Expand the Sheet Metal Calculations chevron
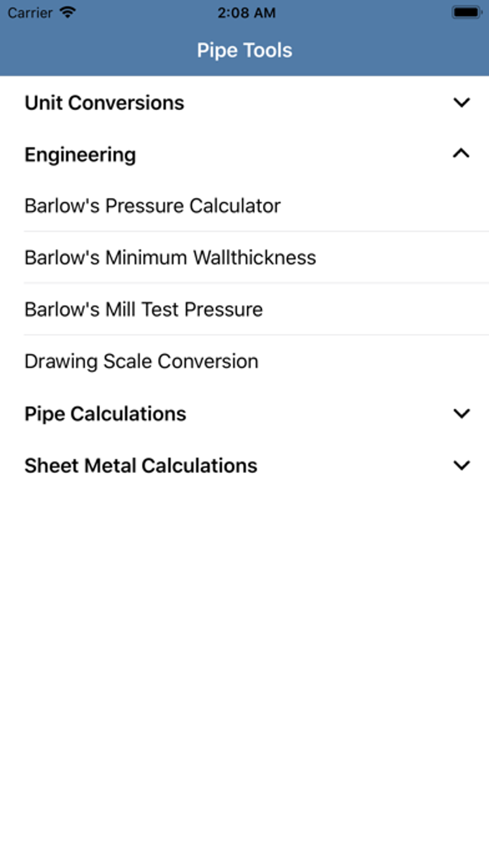 point(461,465)
